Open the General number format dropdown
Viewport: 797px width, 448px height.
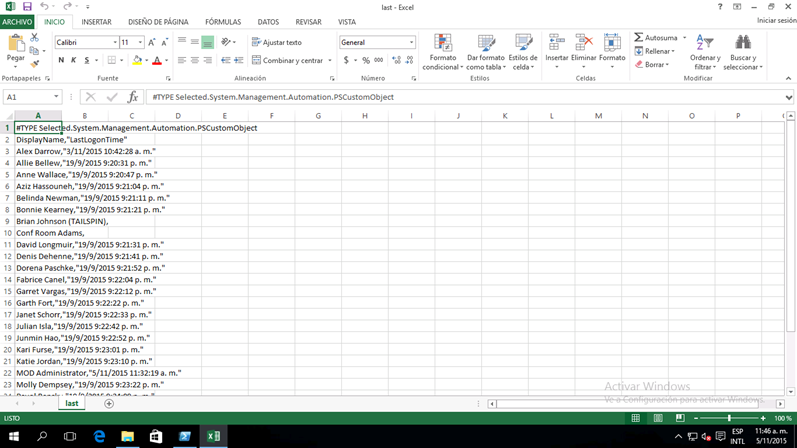tap(411, 43)
